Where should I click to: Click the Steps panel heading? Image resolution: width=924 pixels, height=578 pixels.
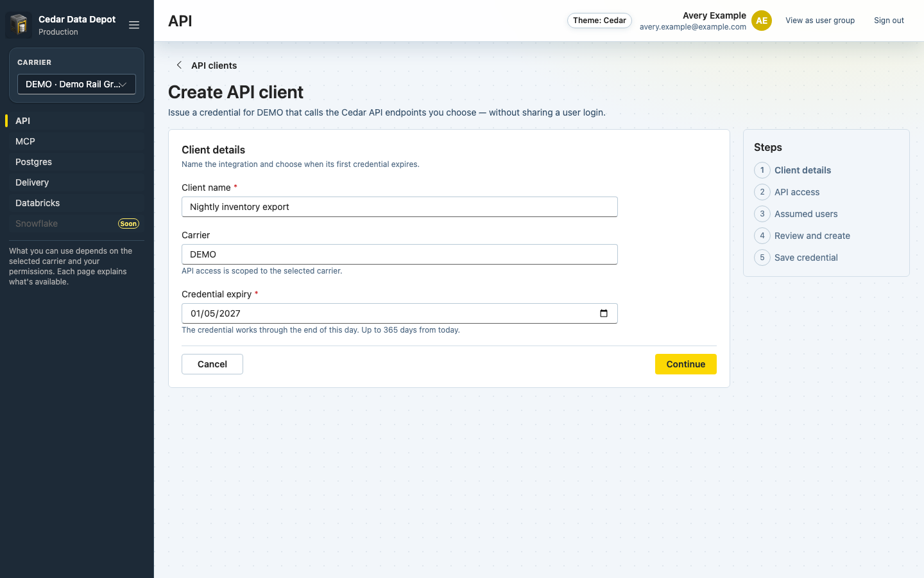pos(768,147)
